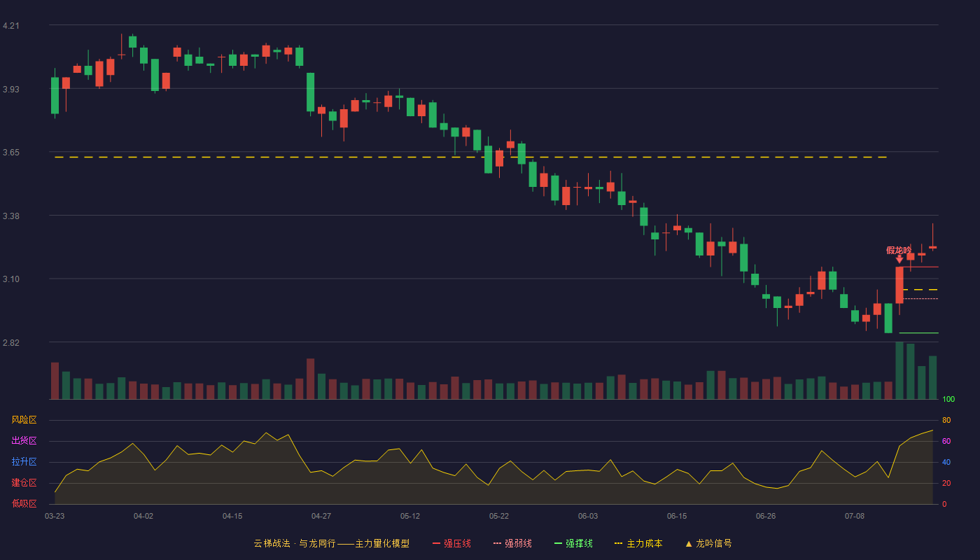Viewport: 980px width, 560px height.
Task: Click the 04-27 date axis label
Action: (321, 516)
